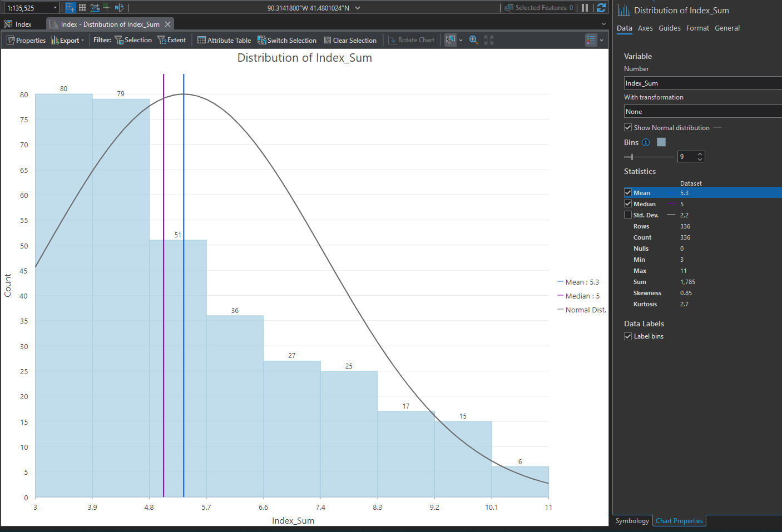
Task: Filter chart by Selection
Action: (133, 40)
